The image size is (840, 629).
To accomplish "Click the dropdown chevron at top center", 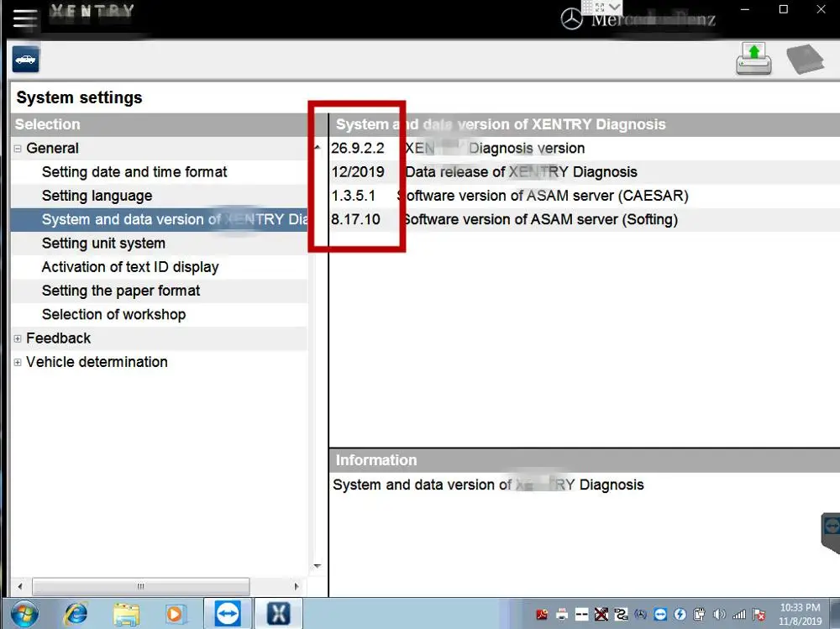I will pyautogui.click(x=615, y=7).
